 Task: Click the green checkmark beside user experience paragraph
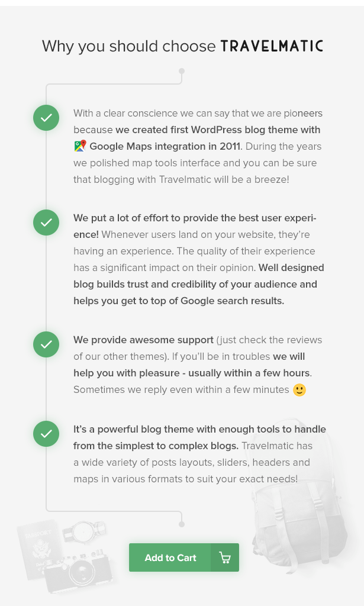(x=46, y=223)
